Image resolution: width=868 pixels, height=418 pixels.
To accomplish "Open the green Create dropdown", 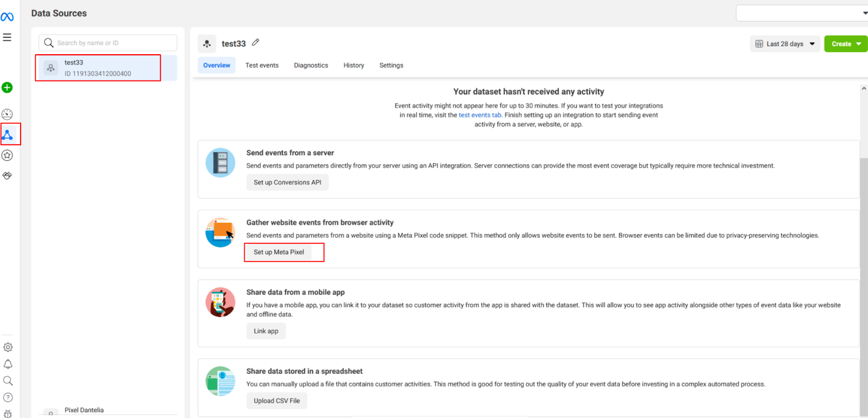I will click(x=846, y=44).
